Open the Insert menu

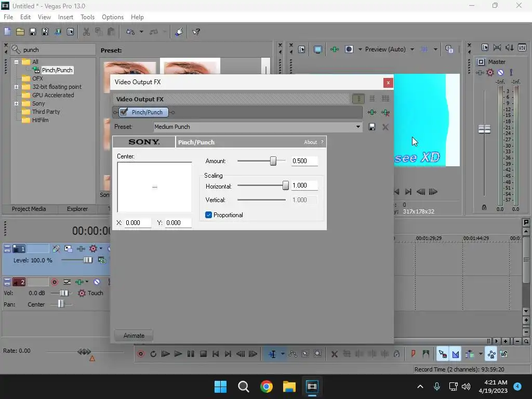(65, 17)
